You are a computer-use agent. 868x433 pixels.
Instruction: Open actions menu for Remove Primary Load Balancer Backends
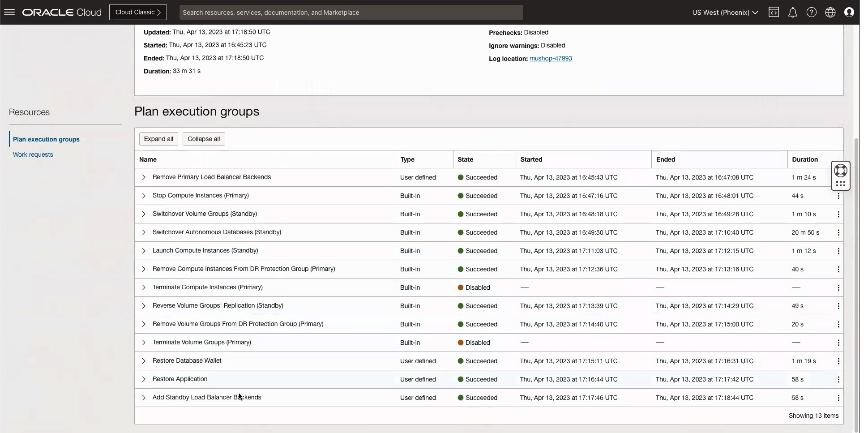(838, 177)
